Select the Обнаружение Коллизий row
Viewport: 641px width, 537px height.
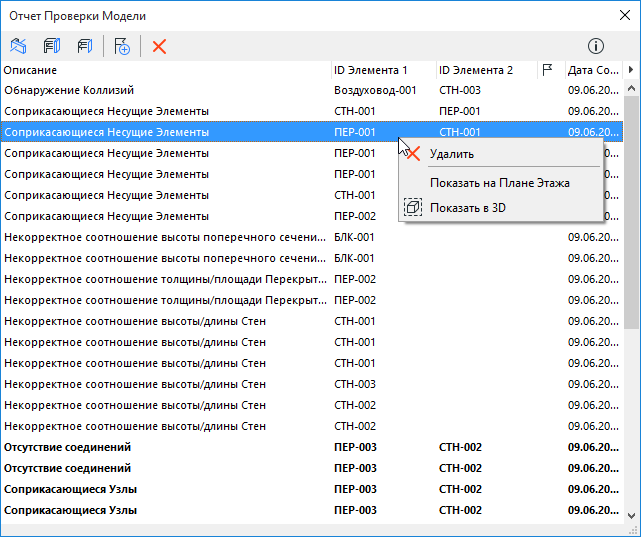tap(312, 90)
